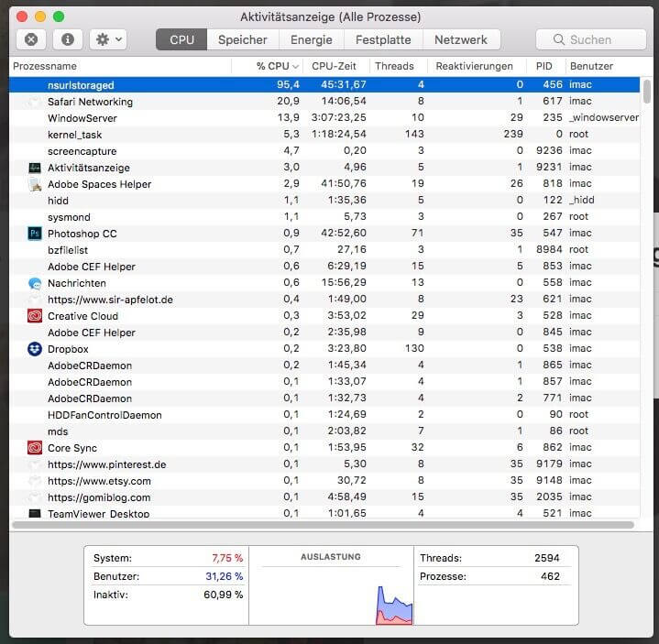Image resolution: width=659 pixels, height=644 pixels.
Task: Show the Netzwerk tab
Action: 461,39
